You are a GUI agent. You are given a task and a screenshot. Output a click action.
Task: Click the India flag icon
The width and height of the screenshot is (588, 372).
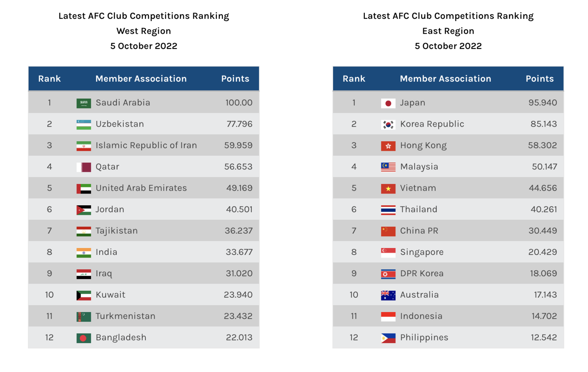point(84,252)
